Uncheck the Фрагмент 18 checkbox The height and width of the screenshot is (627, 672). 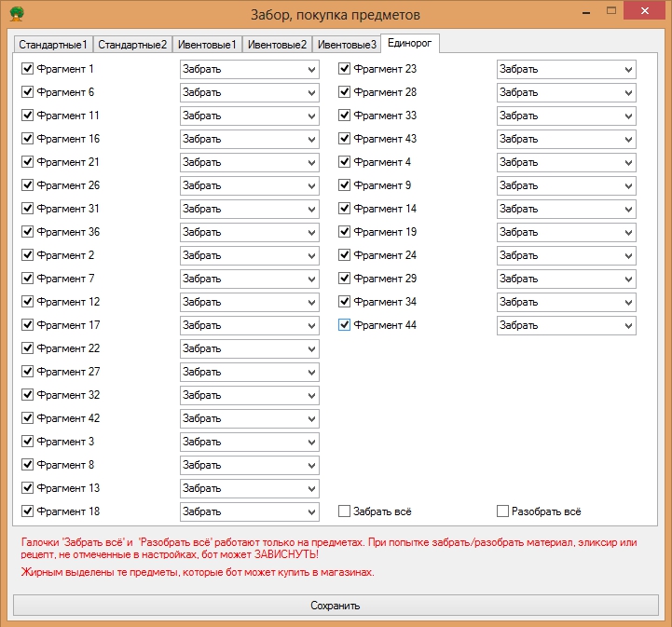tap(28, 511)
